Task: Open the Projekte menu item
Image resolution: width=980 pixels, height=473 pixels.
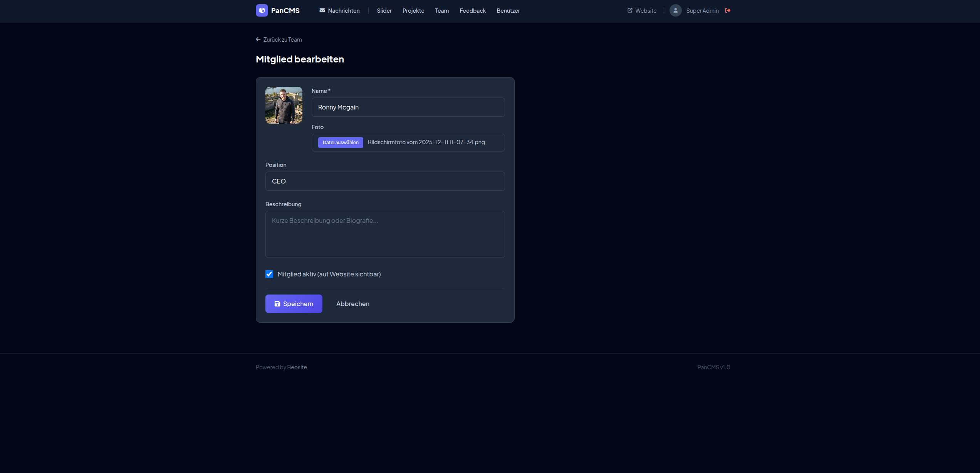Action: click(x=413, y=11)
